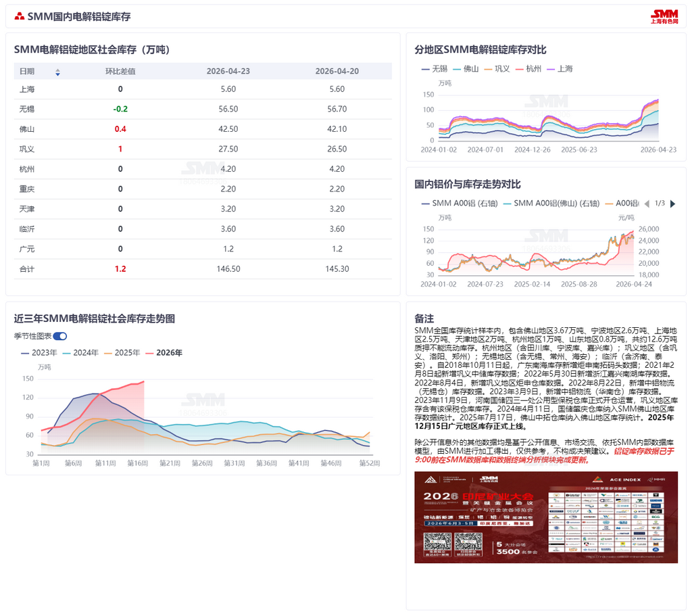
Task: Toggle the 2024年 legend series
Action: click(80, 353)
